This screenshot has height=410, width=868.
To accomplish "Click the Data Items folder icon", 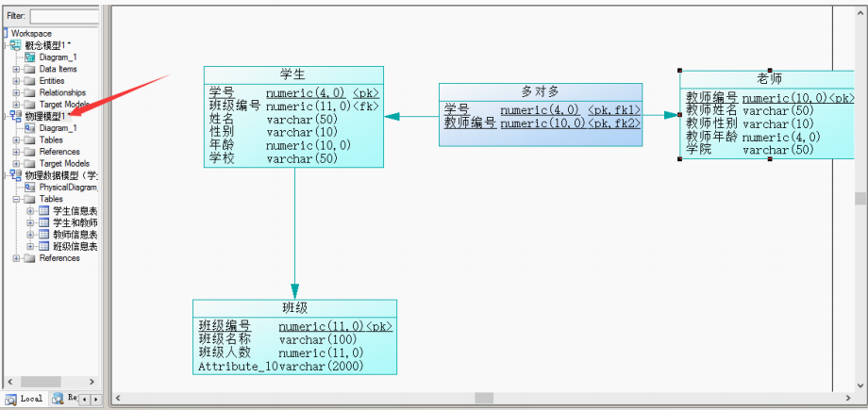I will [x=30, y=69].
